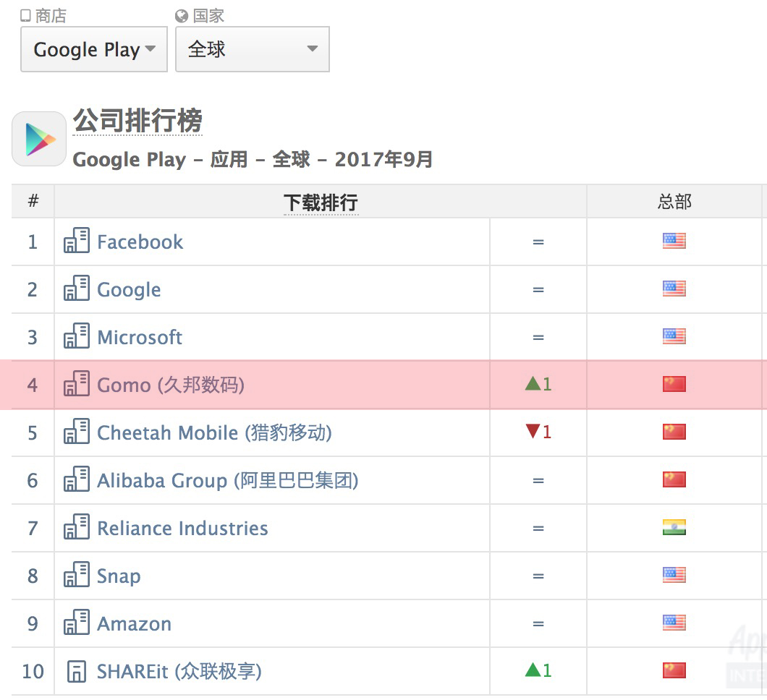Click the building icon beside Facebook

76,240
